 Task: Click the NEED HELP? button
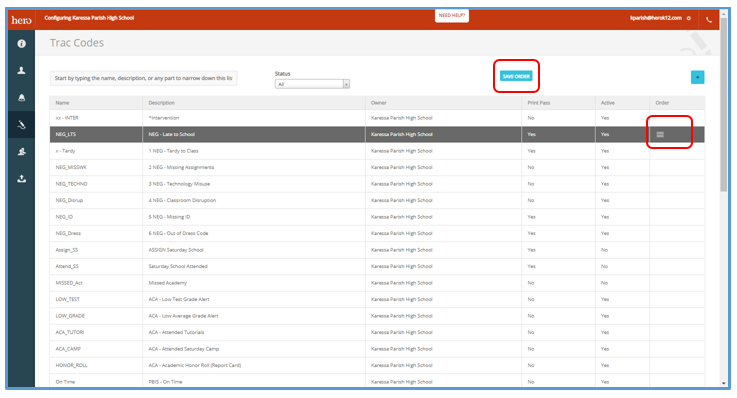[452, 16]
